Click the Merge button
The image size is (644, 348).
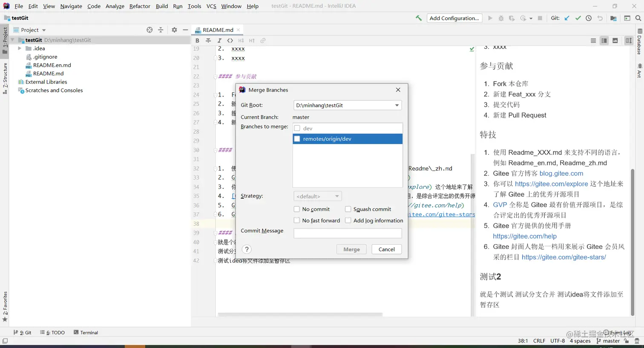click(351, 249)
